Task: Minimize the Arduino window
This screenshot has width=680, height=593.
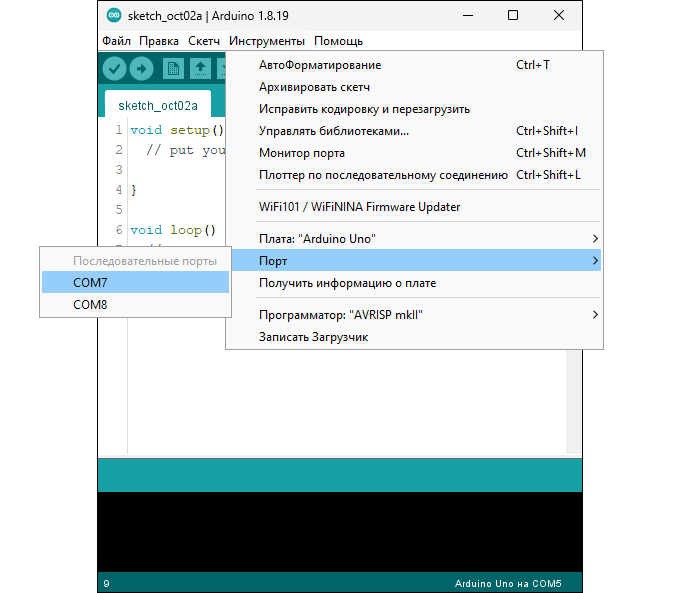Action: point(468,16)
